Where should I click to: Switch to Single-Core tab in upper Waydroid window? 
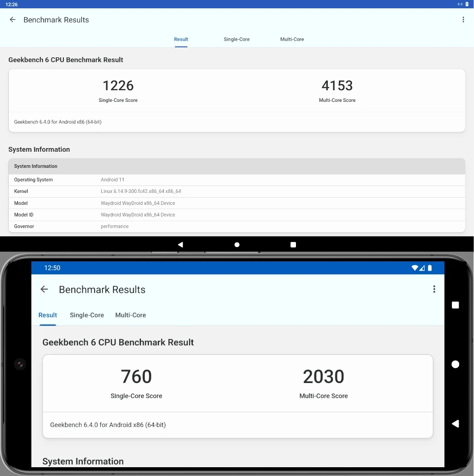(x=236, y=39)
